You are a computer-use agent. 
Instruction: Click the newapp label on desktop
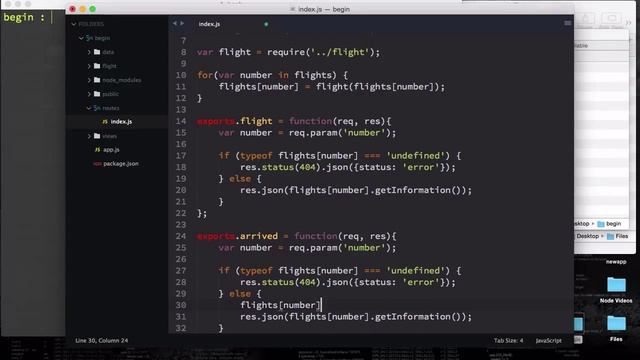pyautogui.click(x=616, y=262)
